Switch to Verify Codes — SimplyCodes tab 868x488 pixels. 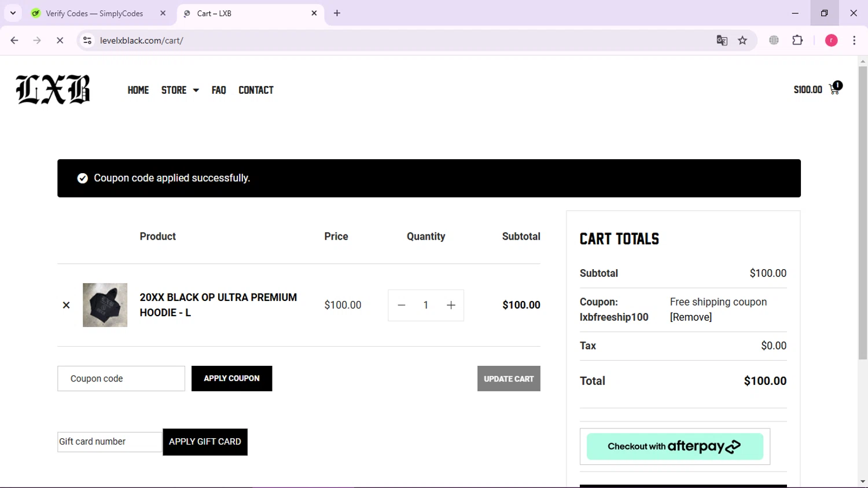94,13
